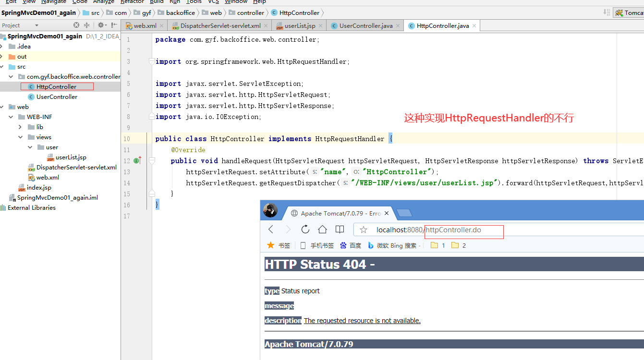Viewport: 644px width, 360px height.
Task: Hide the Project tool window
Action: pyautogui.click(x=114, y=25)
